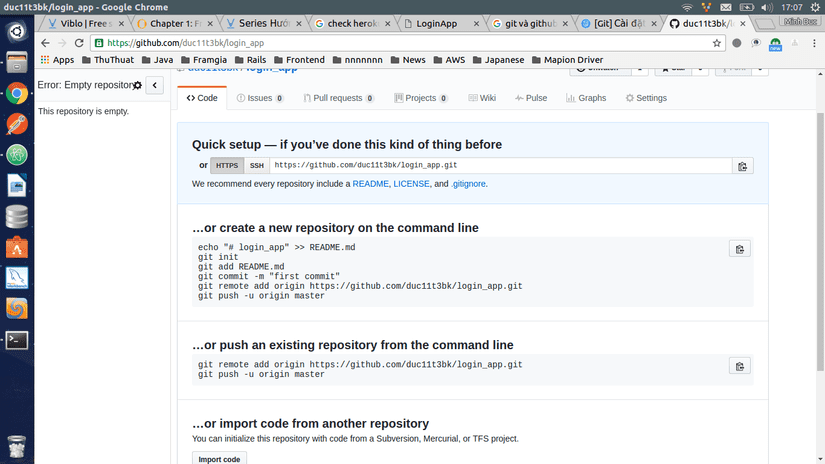
Task: Switch to the LoginApp browser tab
Action: (442, 24)
